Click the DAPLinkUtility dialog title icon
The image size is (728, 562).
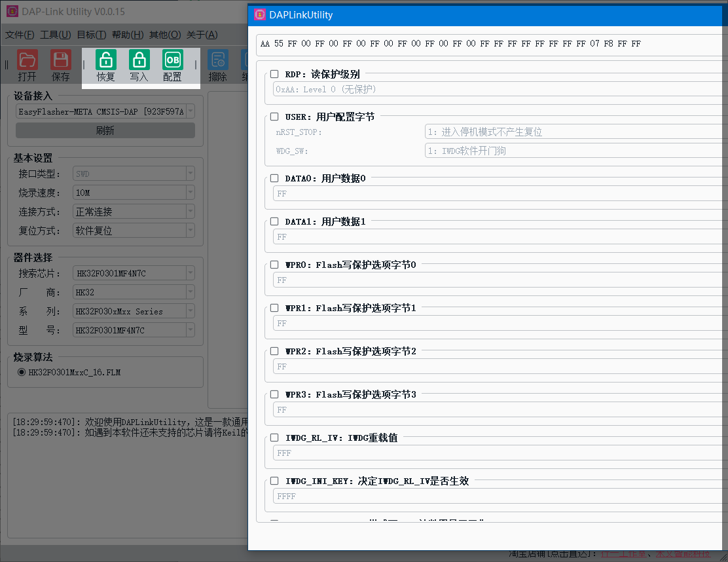coord(260,15)
